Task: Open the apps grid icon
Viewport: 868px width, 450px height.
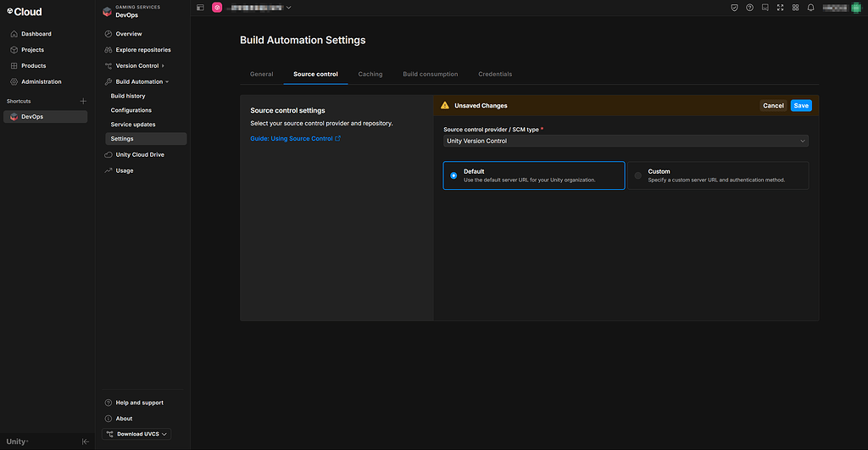Action: pyautogui.click(x=795, y=8)
